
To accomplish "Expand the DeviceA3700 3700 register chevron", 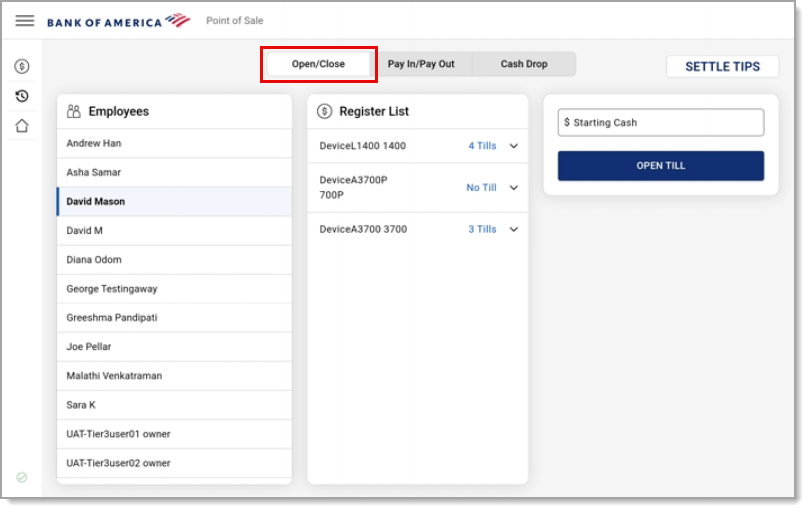I will 514,229.
